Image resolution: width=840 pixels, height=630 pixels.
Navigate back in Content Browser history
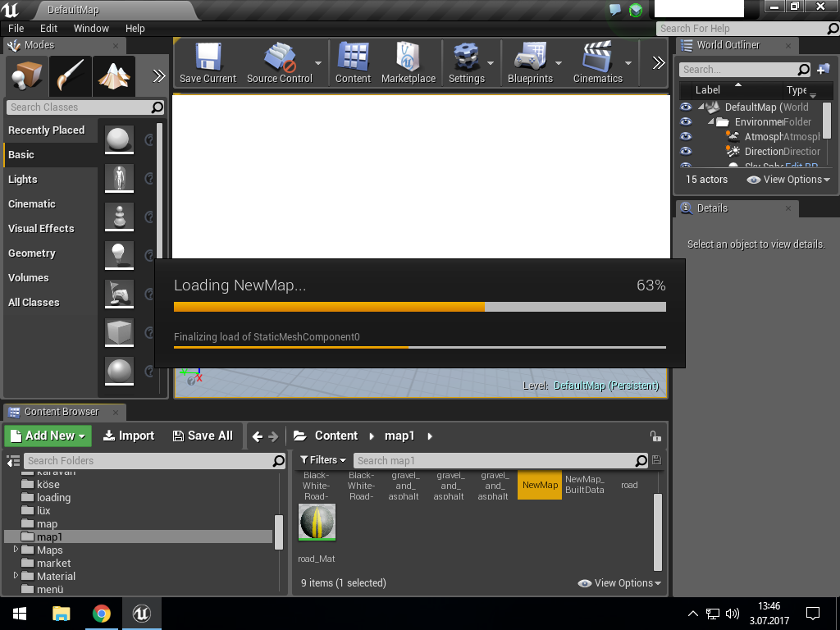pos(257,436)
